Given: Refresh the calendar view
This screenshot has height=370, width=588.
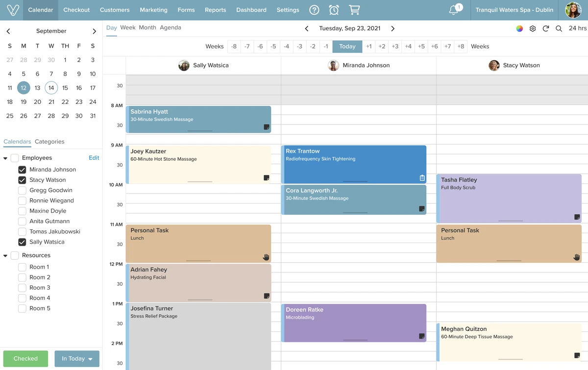Looking at the screenshot, I should [546, 28].
